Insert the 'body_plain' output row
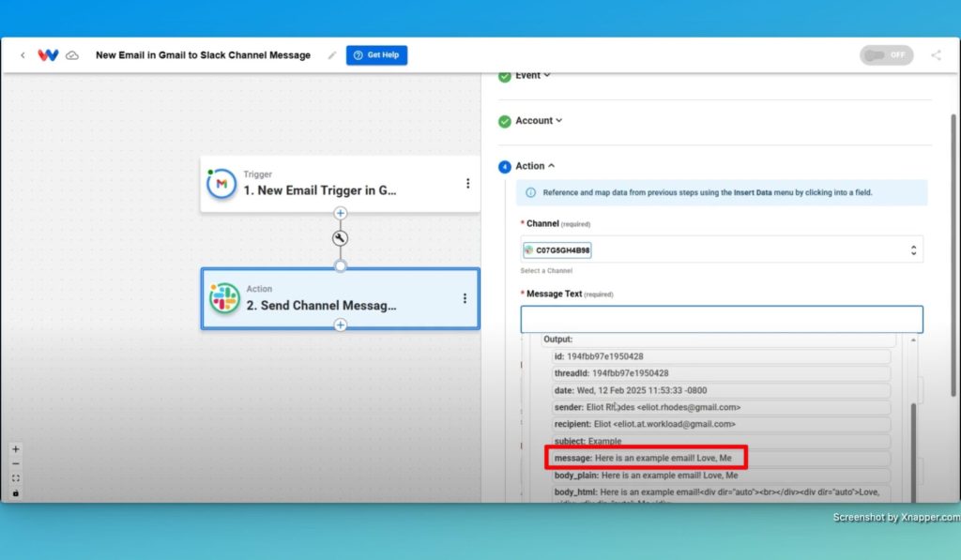Screen dimensions: 961x560 tap(721, 476)
